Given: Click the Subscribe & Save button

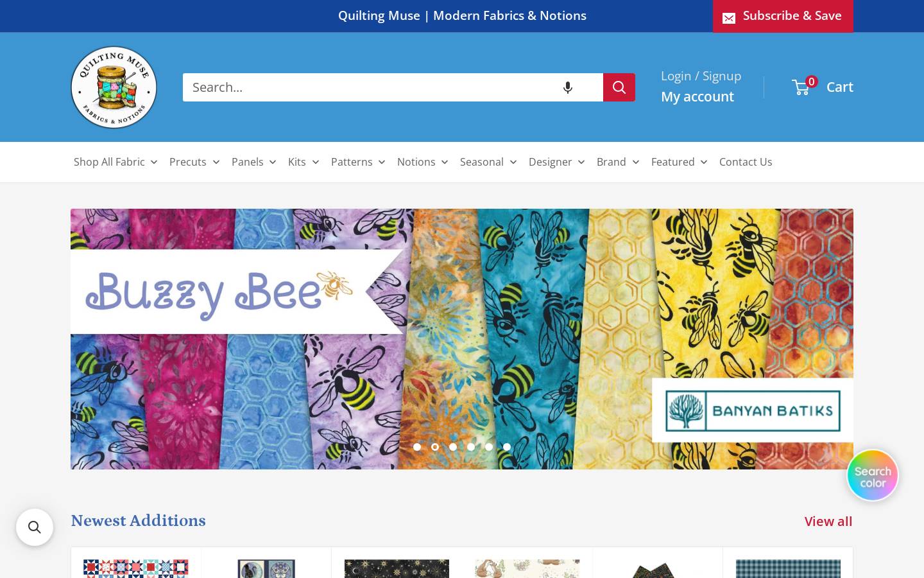Looking at the screenshot, I should [783, 16].
